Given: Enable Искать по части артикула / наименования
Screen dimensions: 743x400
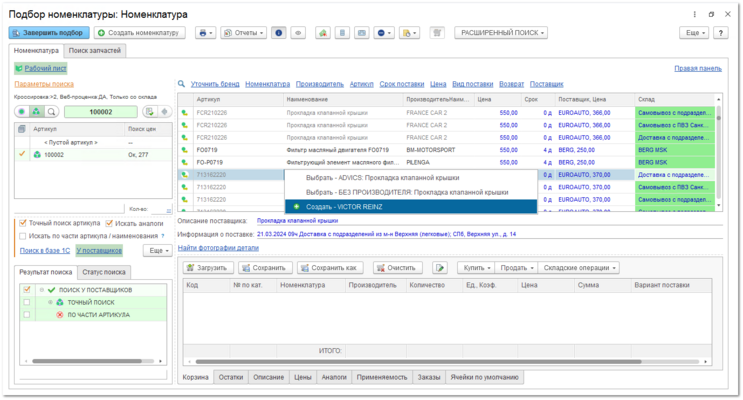Looking at the screenshot, I should tap(23, 236).
